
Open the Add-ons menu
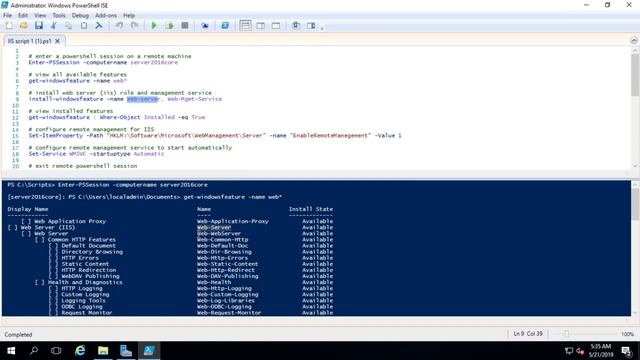pos(106,15)
